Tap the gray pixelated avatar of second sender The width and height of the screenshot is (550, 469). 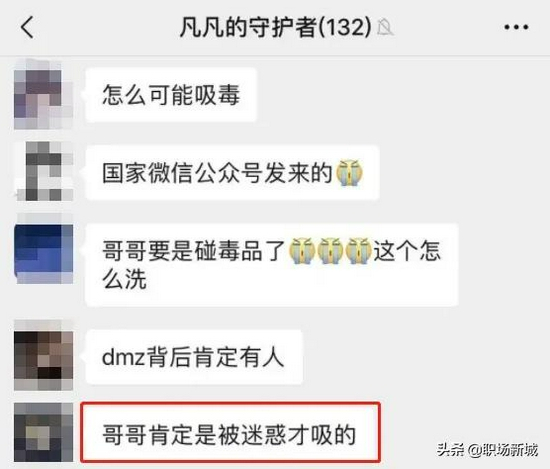(x=43, y=172)
